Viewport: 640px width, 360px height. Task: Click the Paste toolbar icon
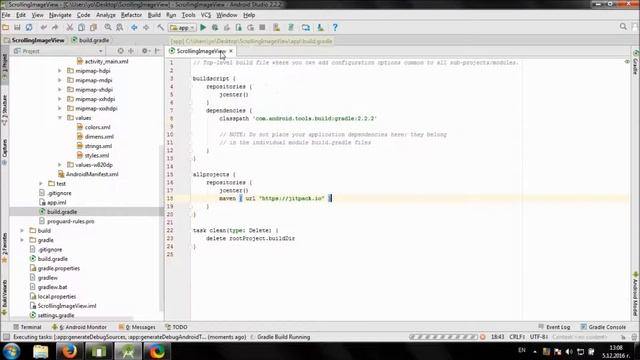pos(93,27)
